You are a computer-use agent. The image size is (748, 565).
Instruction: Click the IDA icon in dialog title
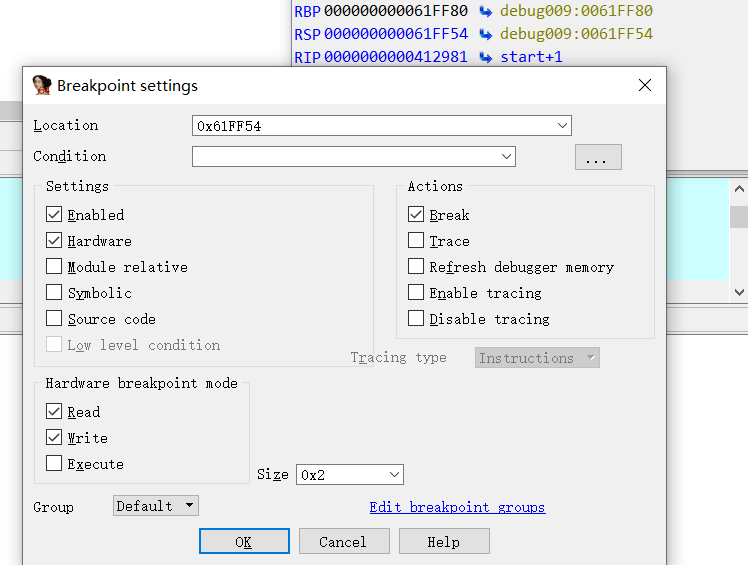[42, 85]
